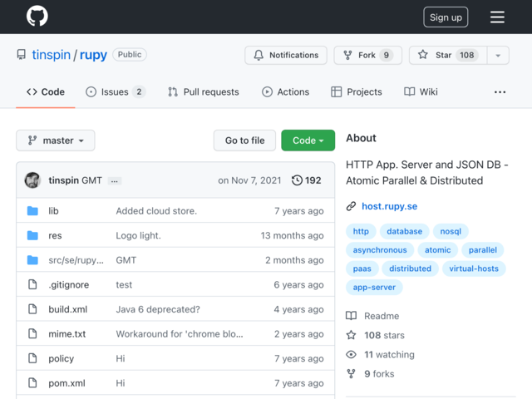This screenshot has height=399, width=532.
Task: Expand commit details ellipsis button
Action: pos(115,181)
